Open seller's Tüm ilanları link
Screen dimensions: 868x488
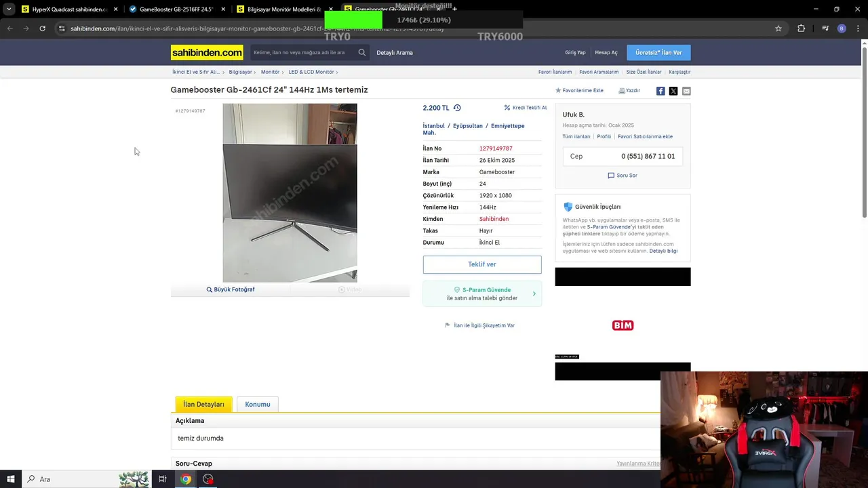tap(576, 137)
